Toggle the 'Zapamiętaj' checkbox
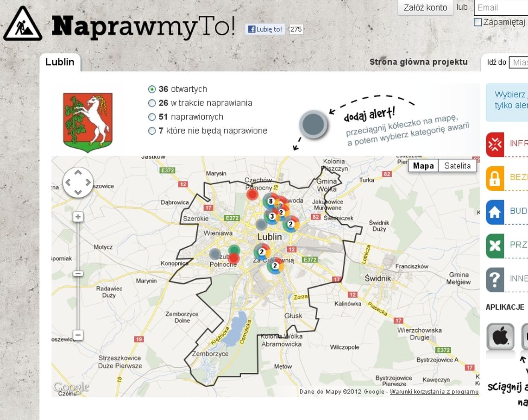 click(x=478, y=22)
